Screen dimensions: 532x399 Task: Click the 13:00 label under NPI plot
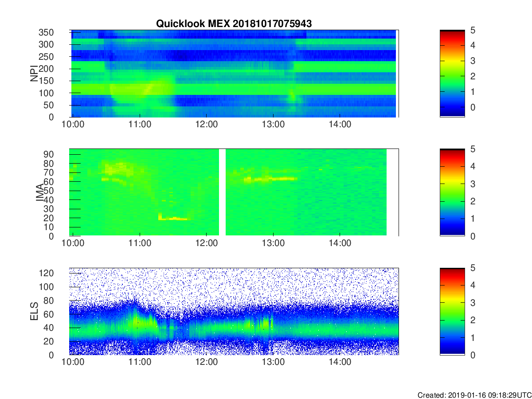[x=273, y=125]
